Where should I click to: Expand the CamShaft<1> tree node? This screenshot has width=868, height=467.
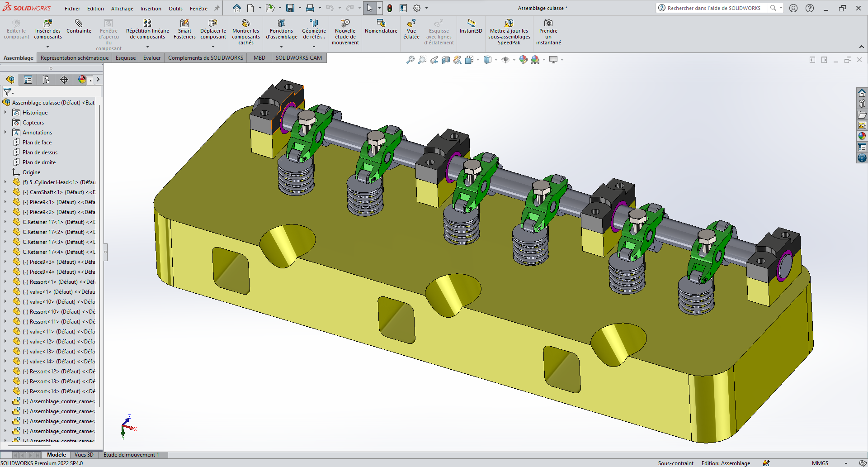point(5,192)
